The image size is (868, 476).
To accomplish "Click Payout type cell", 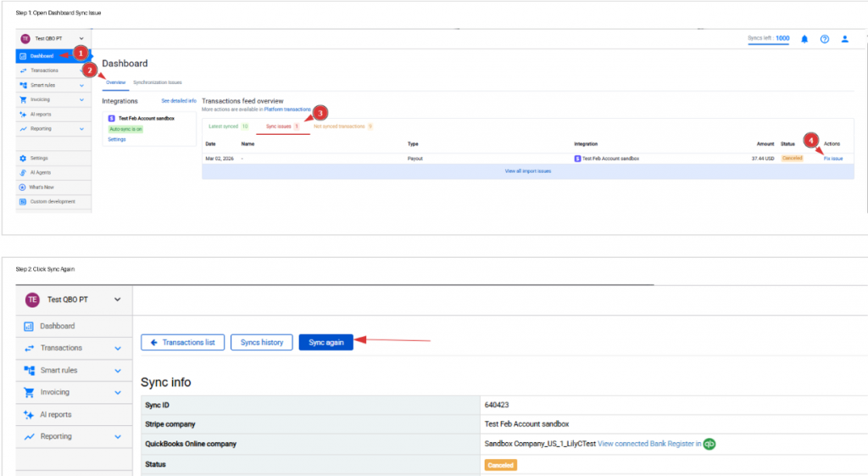I will (415, 159).
